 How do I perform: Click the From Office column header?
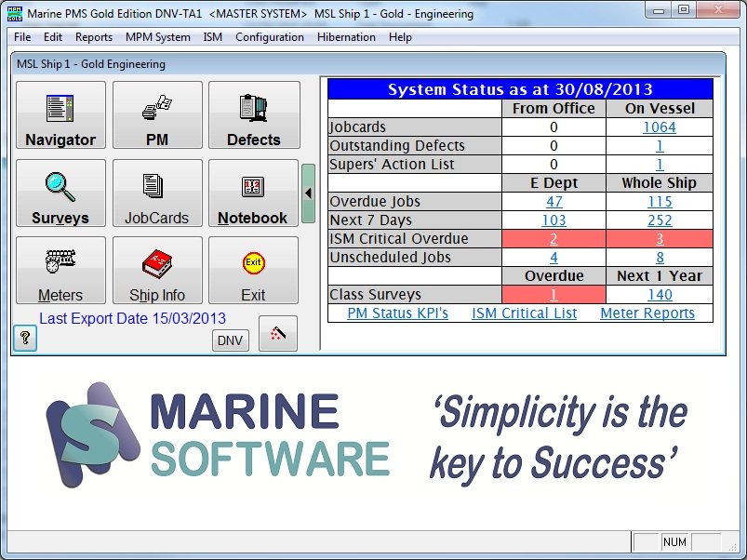(x=554, y=109)
